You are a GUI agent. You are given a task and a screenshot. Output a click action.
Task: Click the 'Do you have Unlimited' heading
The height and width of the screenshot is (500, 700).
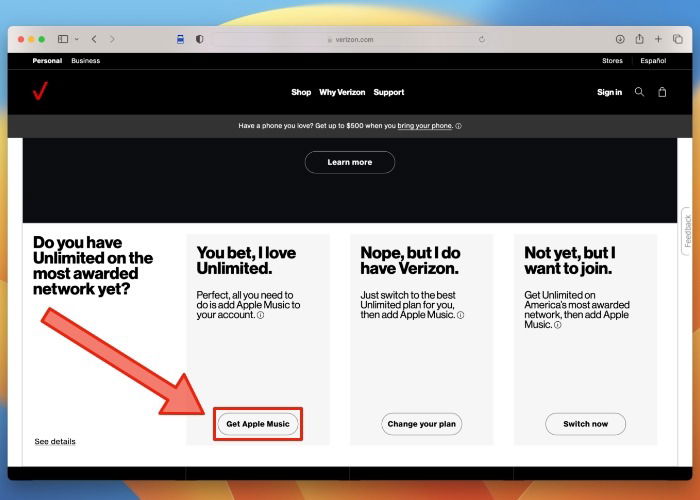[x=93, y=266]
